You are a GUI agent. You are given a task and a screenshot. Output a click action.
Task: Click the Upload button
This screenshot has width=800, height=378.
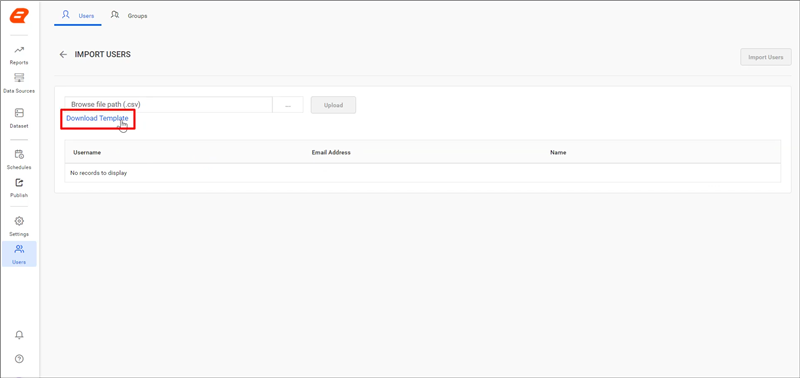333,105
